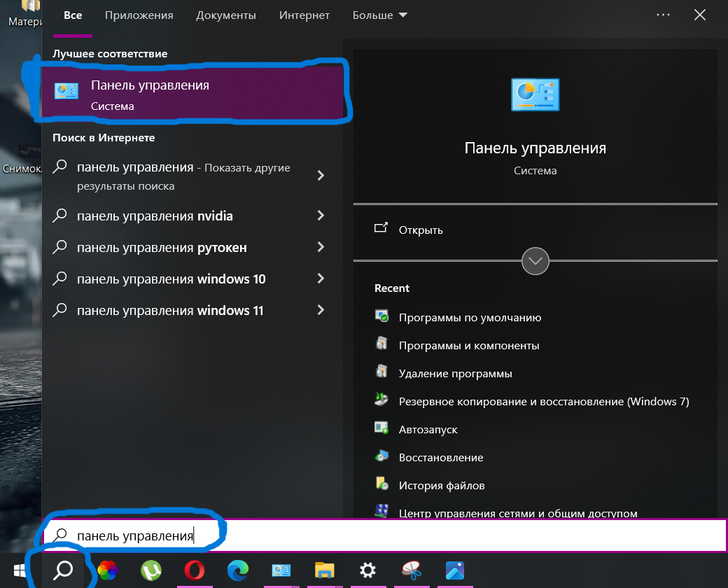The height and width of the screenshot is (588, 728).
Task: Open recent item Программы и компоненты
Action: pos(469,346)
